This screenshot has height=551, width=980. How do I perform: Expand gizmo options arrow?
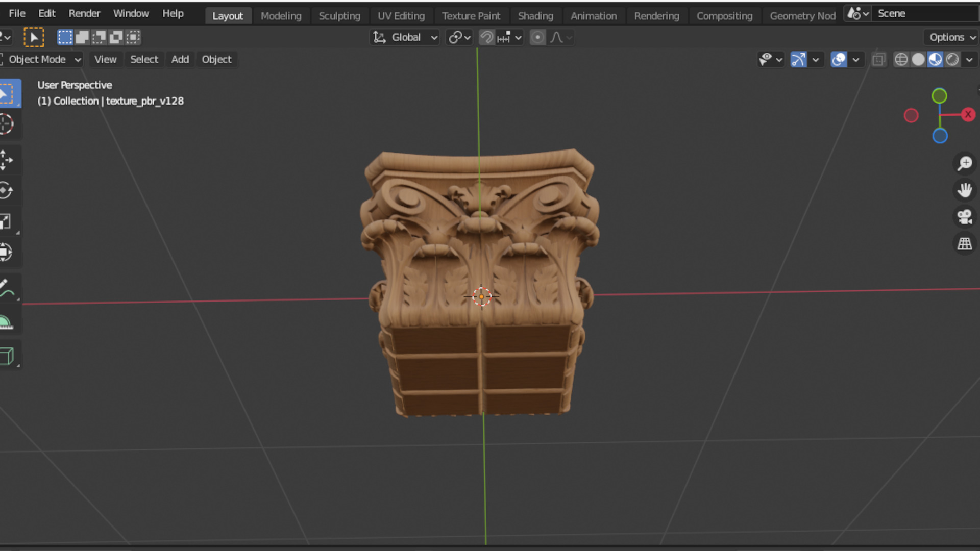816,60
